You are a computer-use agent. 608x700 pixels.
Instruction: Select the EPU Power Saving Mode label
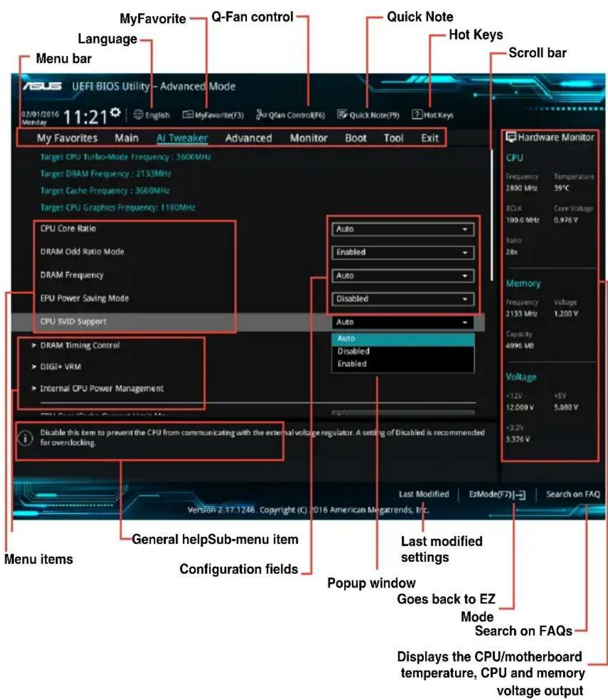point(85,299)
